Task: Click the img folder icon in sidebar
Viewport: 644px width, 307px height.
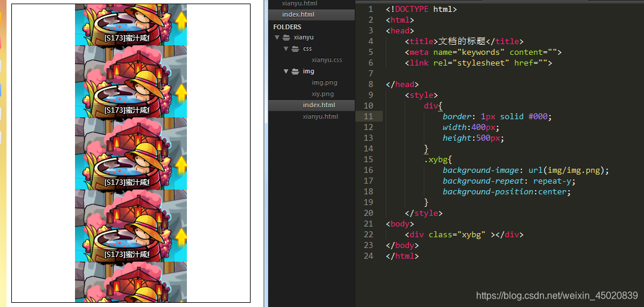Action: tap(295, 72)
